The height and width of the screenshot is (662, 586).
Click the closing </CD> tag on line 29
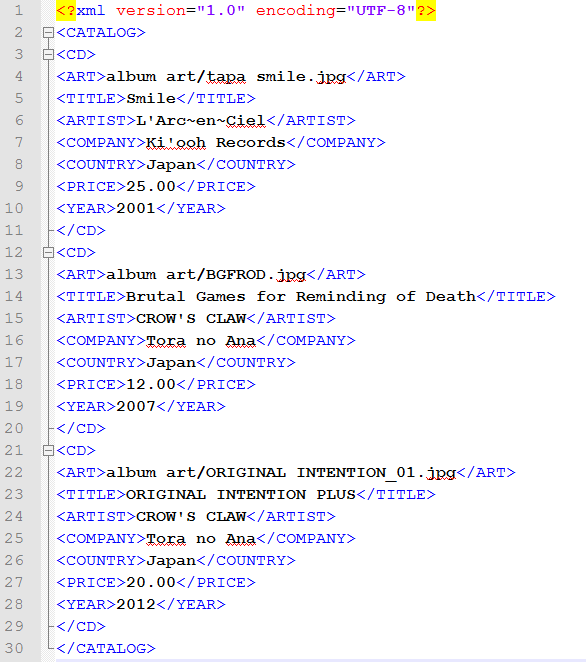click(x=81, y=627)
